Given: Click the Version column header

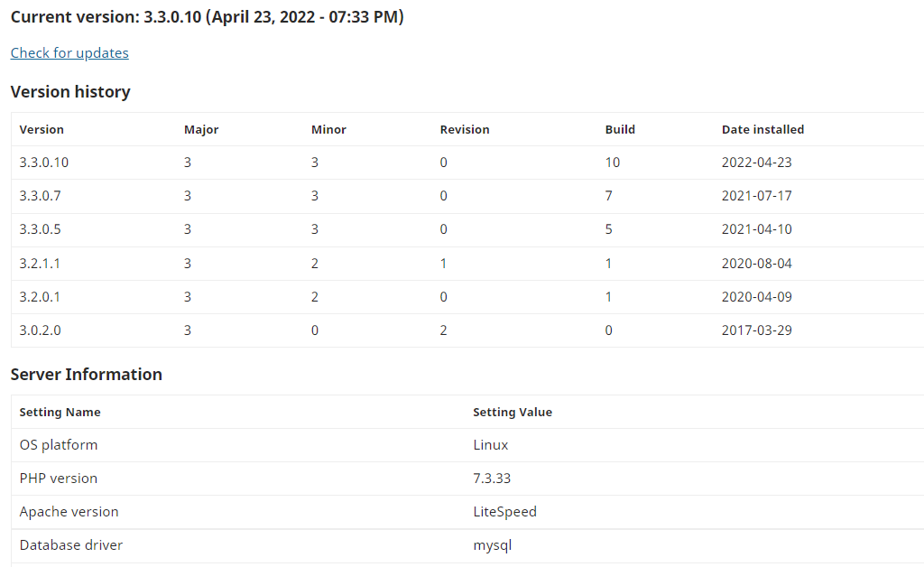Looking at the screenshot, I should tap(42, 130).
